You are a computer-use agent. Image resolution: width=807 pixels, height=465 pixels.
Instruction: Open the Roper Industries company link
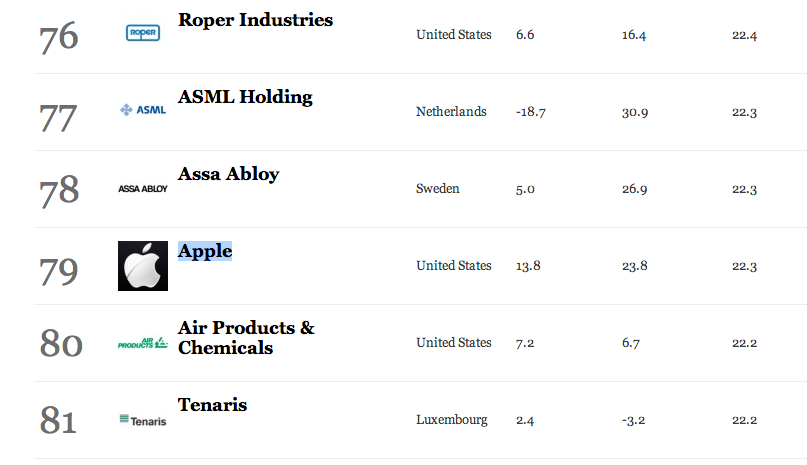point(255,20)
